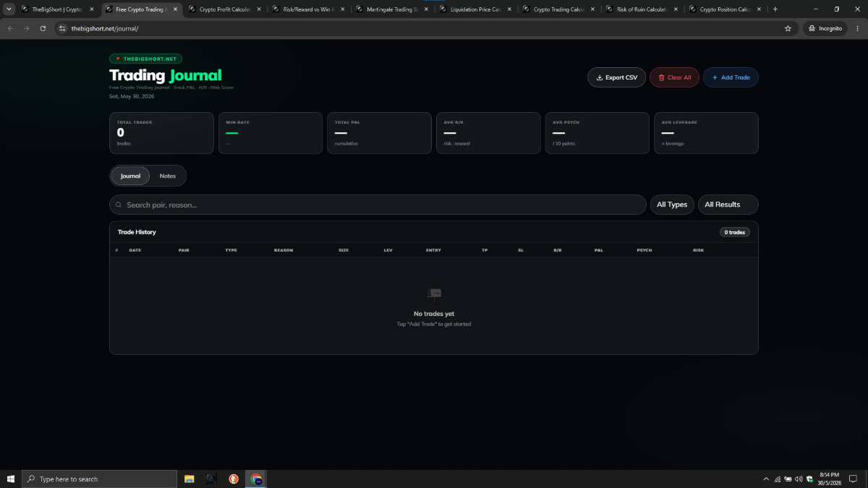868x488 pixels.
Task: Switch to Risk/Reward vs Win browser tab
Action: coord(307,9)
